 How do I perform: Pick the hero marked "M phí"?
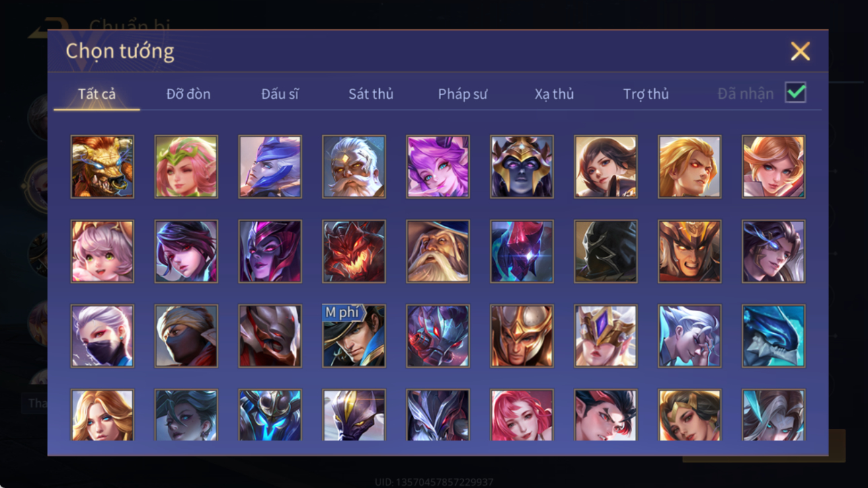354,336
